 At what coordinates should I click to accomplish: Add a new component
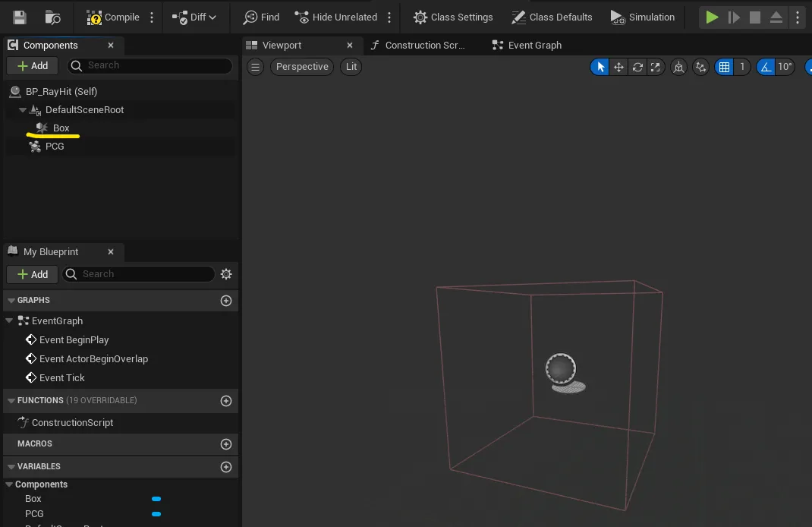(x=32, y=66)
